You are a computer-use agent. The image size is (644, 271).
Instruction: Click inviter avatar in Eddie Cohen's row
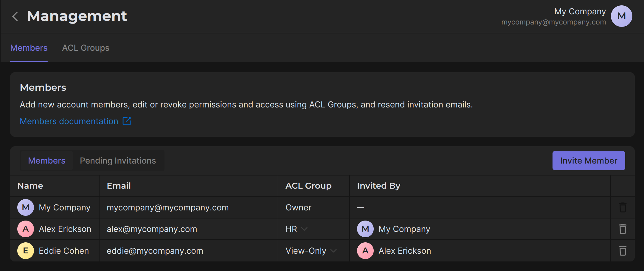pos(365,251)
